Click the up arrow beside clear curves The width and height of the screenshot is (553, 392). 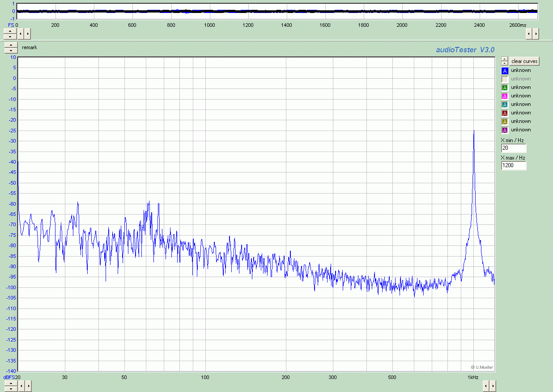tap(505, 59)
